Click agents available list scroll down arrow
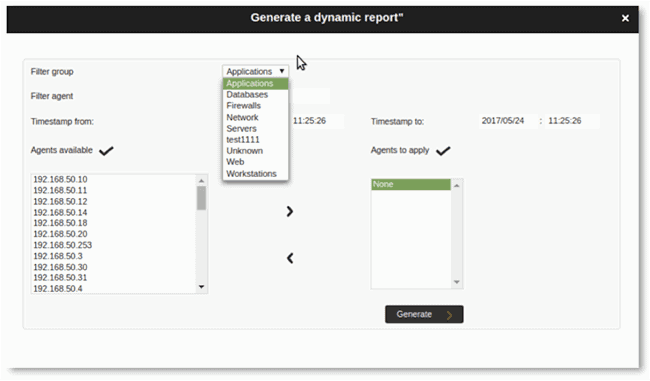The image size is (650, 381). pyautogui.click(x=201, y=287)
